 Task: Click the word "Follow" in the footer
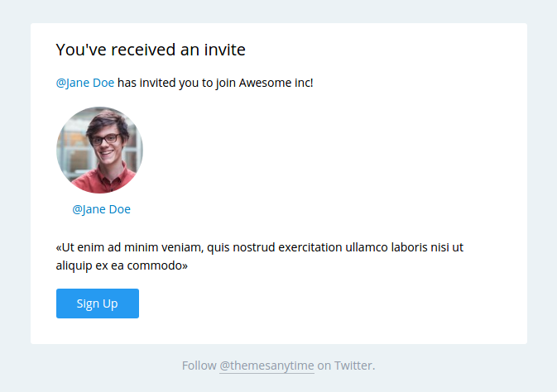click(x=199, y=366)
